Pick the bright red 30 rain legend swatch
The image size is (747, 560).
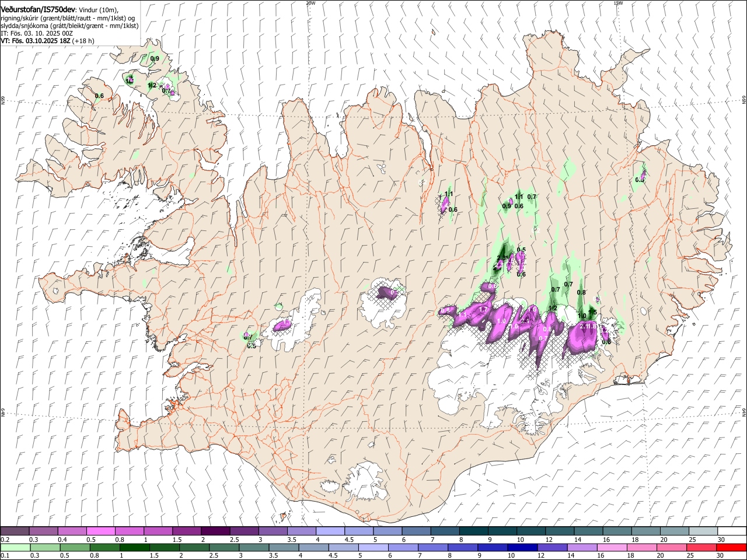[x=731, y=547]
